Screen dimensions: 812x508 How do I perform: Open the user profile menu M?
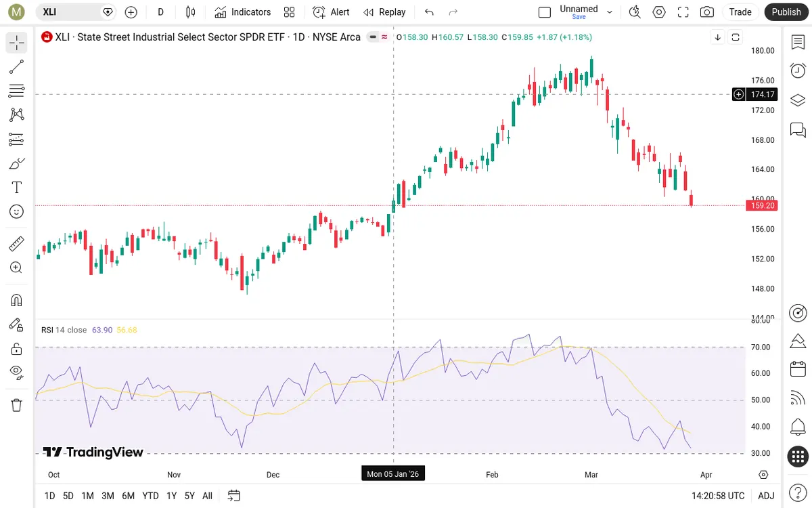(x=17, y=12)
